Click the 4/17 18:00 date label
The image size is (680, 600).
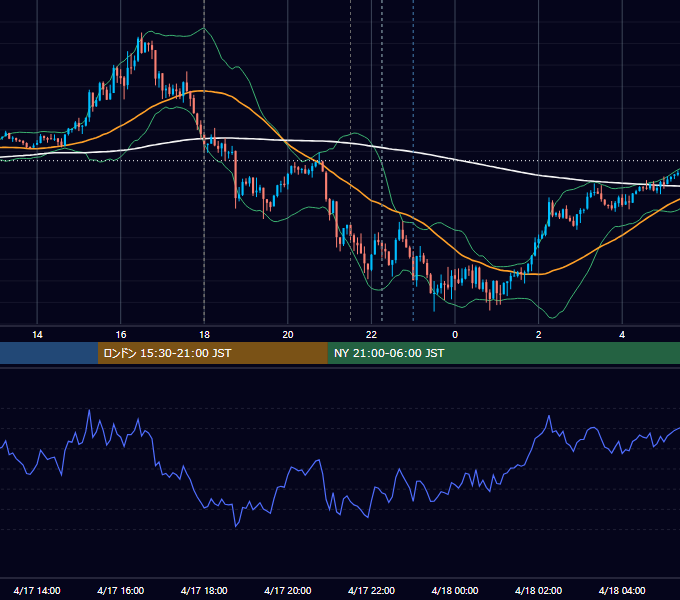click(204, 590)
